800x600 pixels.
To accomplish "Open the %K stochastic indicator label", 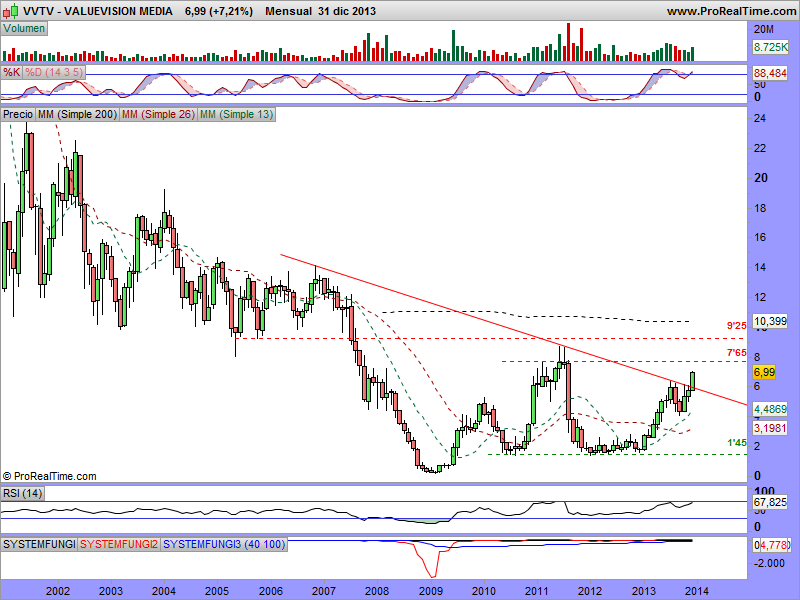I will pos(11,72).
